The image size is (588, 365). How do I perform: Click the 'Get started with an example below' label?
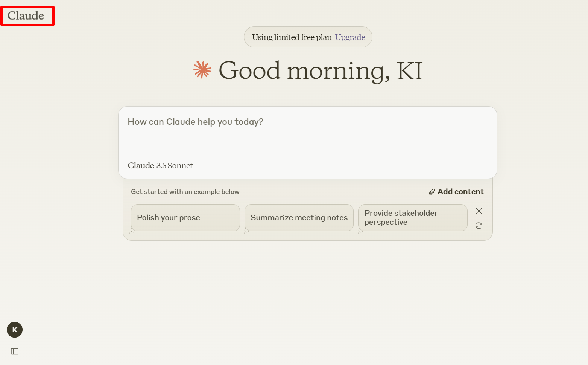pyautogui.click(x=185, y=192)
